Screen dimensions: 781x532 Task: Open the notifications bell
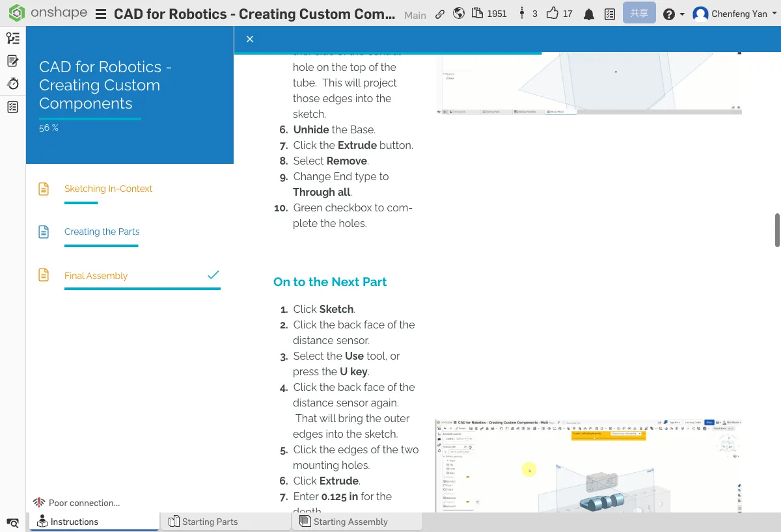588,14
